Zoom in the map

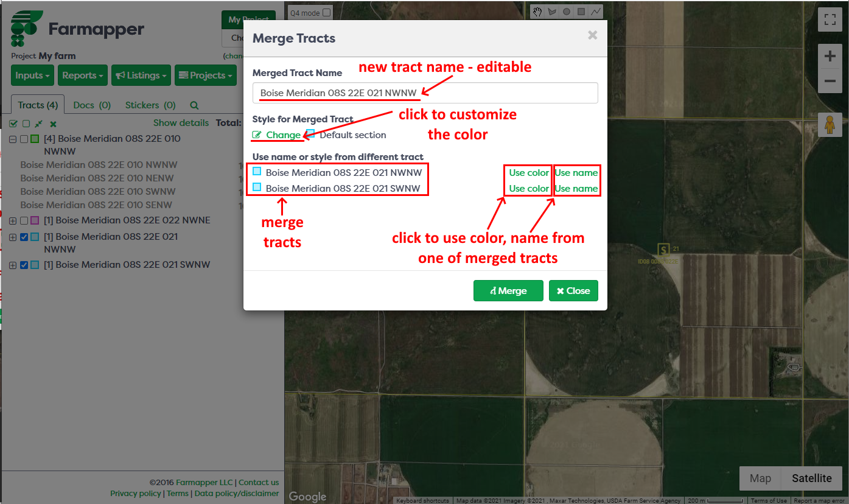pyautogui.click(x=830, y=57)
